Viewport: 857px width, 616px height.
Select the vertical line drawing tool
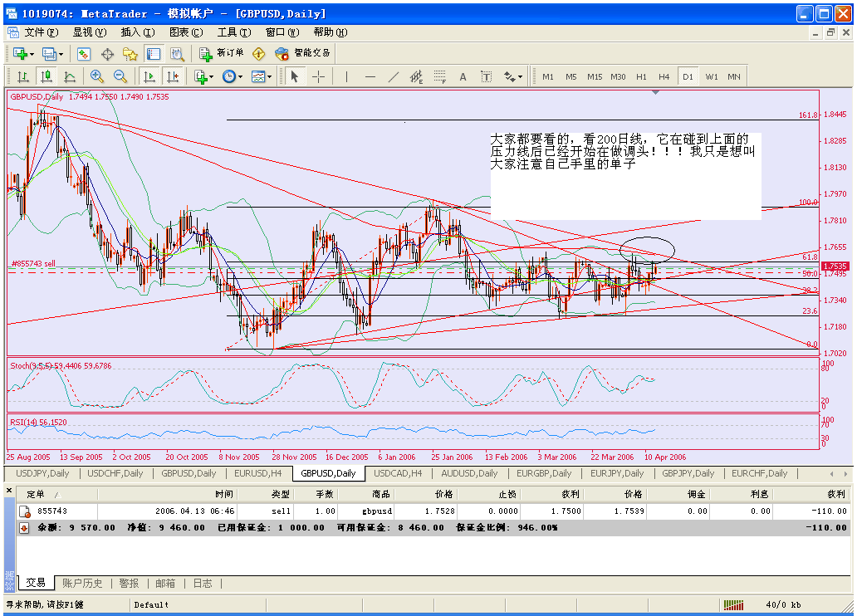(x=346, y=76)
